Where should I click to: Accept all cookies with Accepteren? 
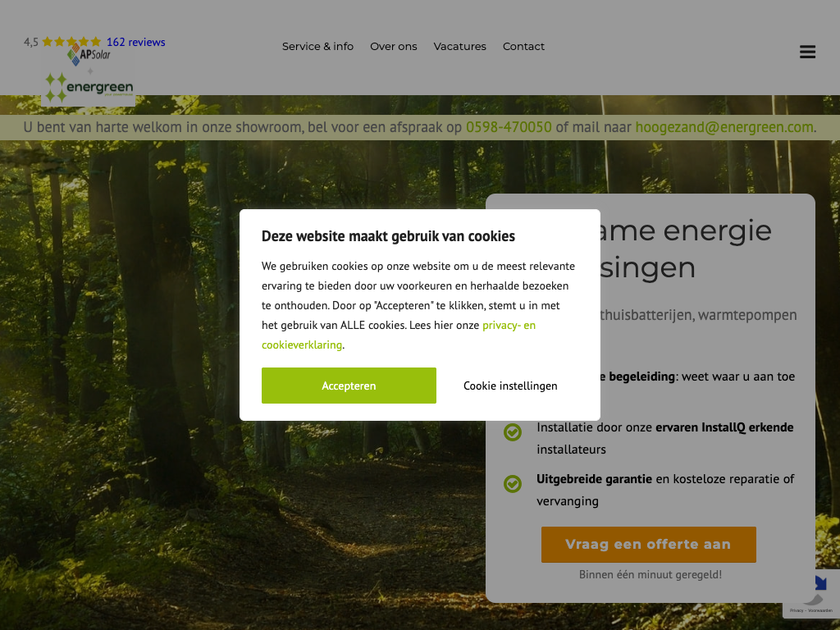(349, 386)
